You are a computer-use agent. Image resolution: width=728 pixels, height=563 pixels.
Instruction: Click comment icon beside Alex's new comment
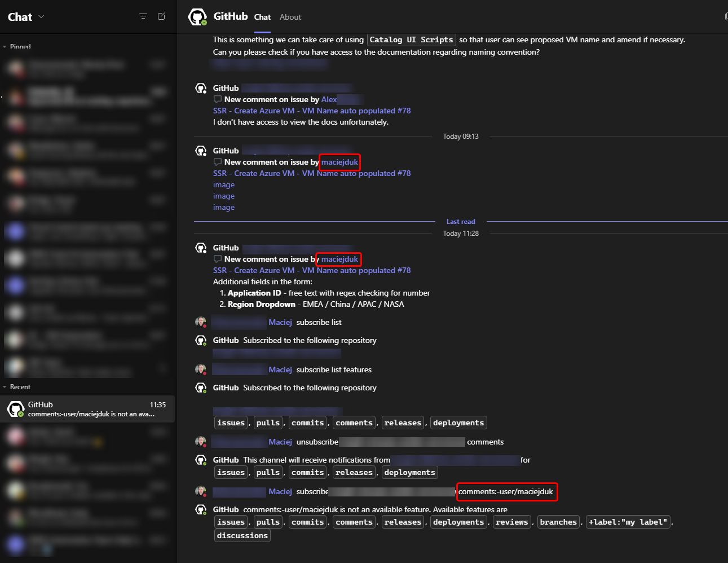coord(218,99)
